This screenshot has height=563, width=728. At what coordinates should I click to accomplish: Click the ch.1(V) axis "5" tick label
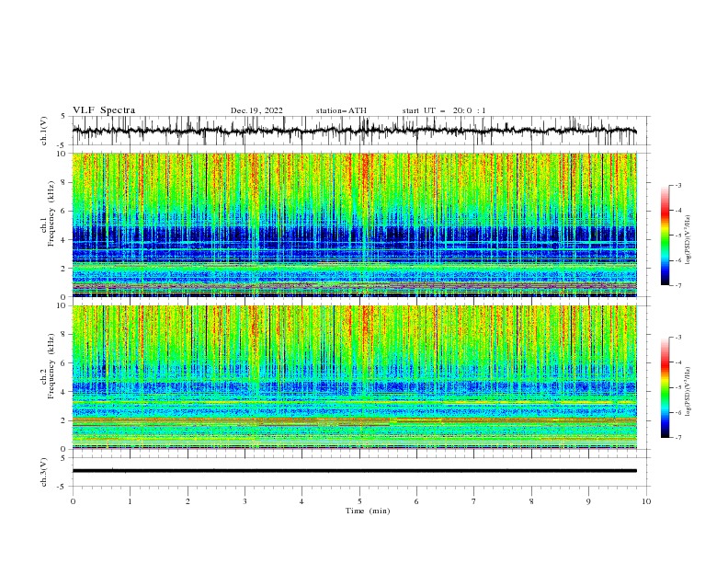tap(64, 117)
